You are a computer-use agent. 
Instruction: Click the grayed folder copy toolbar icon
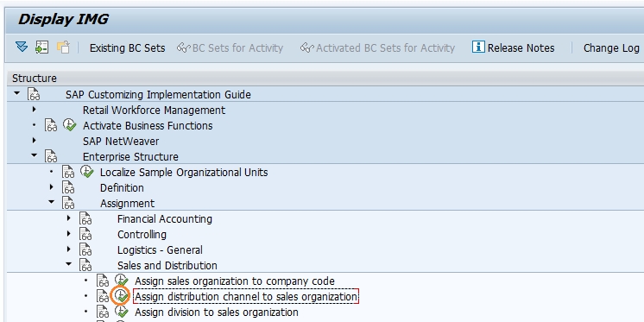[63, 47]
